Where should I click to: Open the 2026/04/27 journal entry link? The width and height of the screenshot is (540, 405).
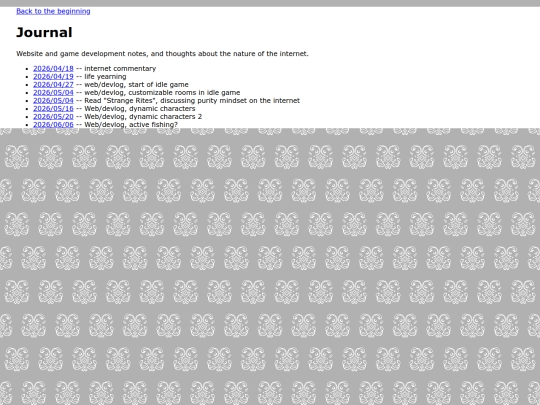[53, 84]
